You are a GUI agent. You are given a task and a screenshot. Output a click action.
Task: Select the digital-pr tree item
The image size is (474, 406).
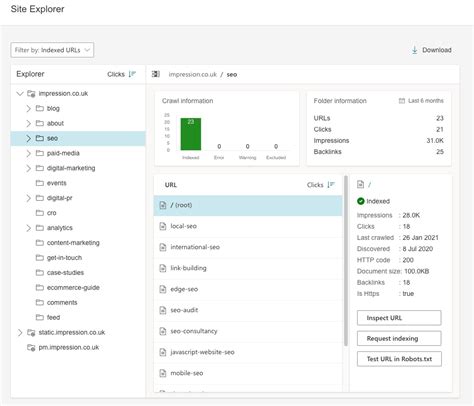coord(78,198)
